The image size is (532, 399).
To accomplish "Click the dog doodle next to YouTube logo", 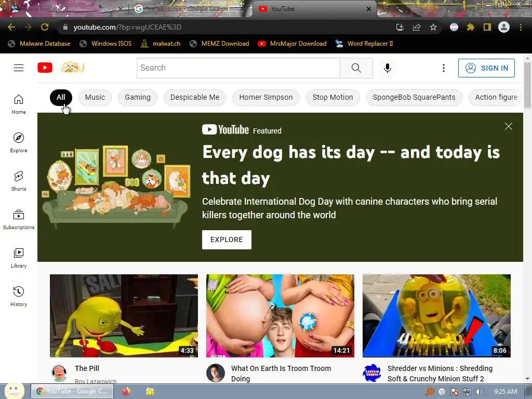I will pos(72,68).
